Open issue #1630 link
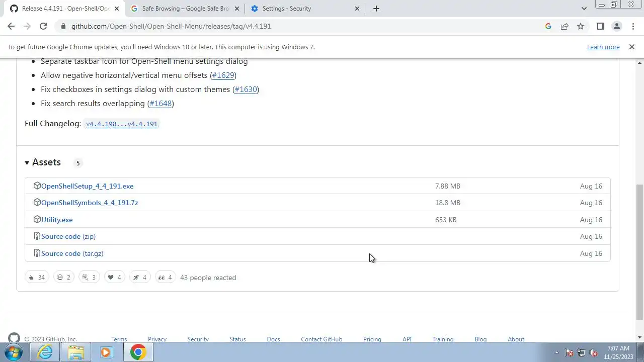 pos(246,89)
